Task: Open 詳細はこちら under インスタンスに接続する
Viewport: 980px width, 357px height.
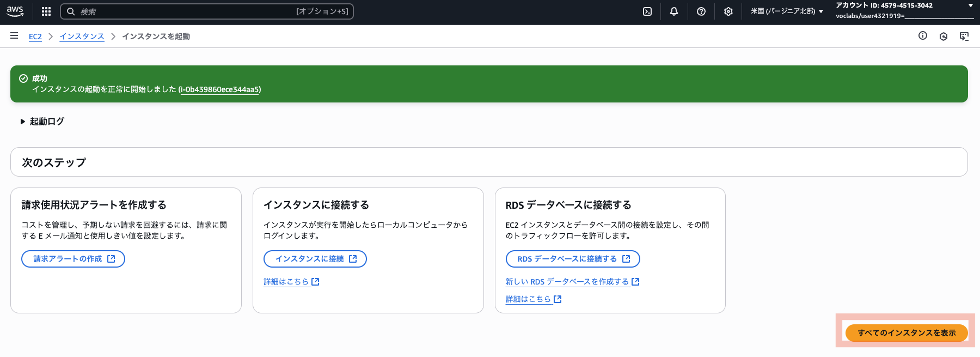Action: tap(291, 282)
